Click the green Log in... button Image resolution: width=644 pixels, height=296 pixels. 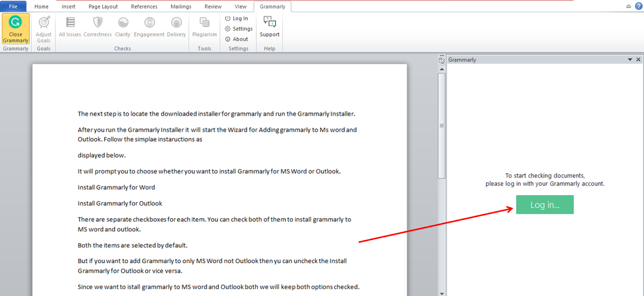[545, 205]
